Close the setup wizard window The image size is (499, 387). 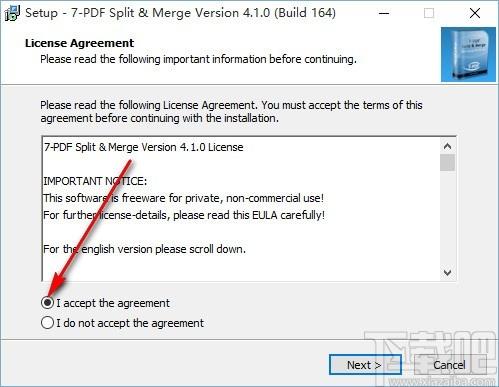475,13
